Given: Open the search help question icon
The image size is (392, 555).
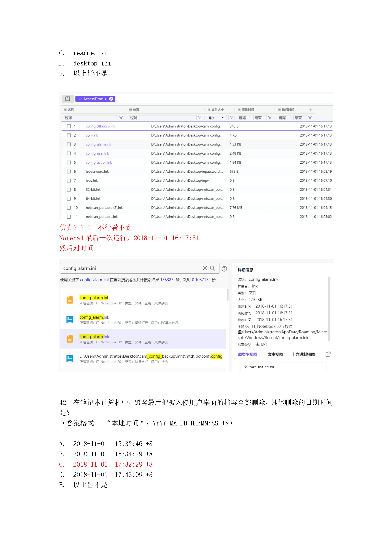Looking at the screenshot, I should click(224, 269).
